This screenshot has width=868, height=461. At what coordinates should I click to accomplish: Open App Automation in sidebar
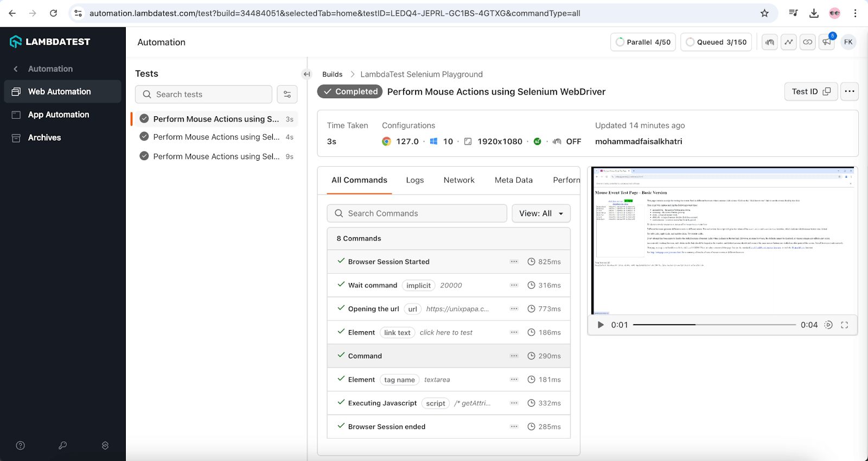click(x=62, y=115)
